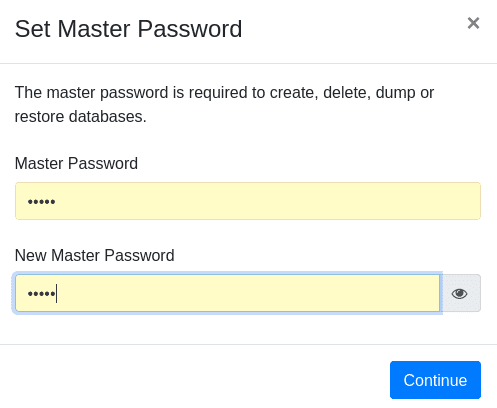Click the Continue button

pyautogui.click(x=435, y=380)
